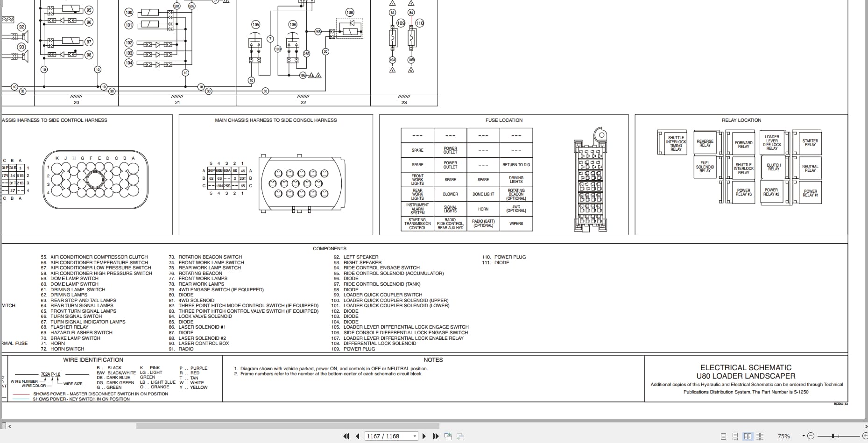Image resolution: width=868 pixels, height=443 pixels.
Task: Click the ELECTRICAL SCHEMATIC title
Action: pyautogui.click(x=746, y=368)
